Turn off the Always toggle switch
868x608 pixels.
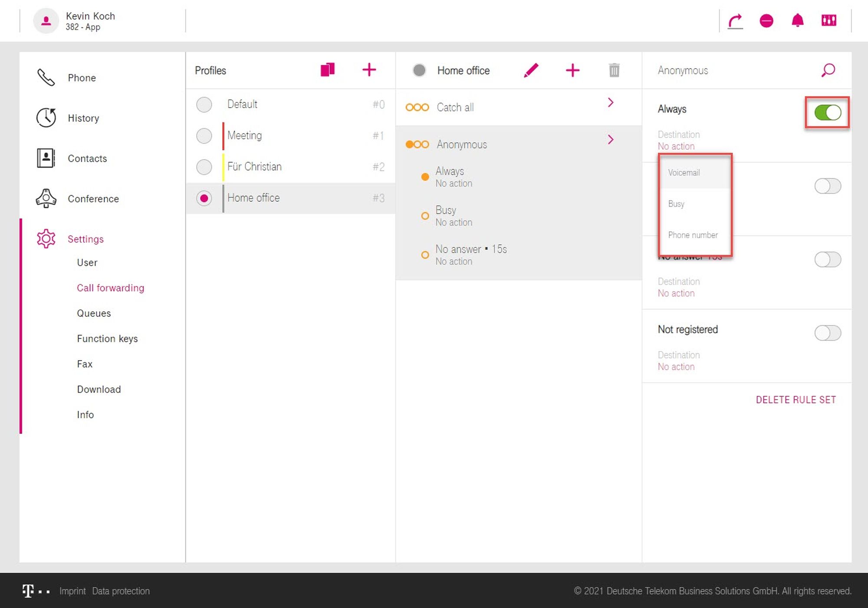[827, 113]
